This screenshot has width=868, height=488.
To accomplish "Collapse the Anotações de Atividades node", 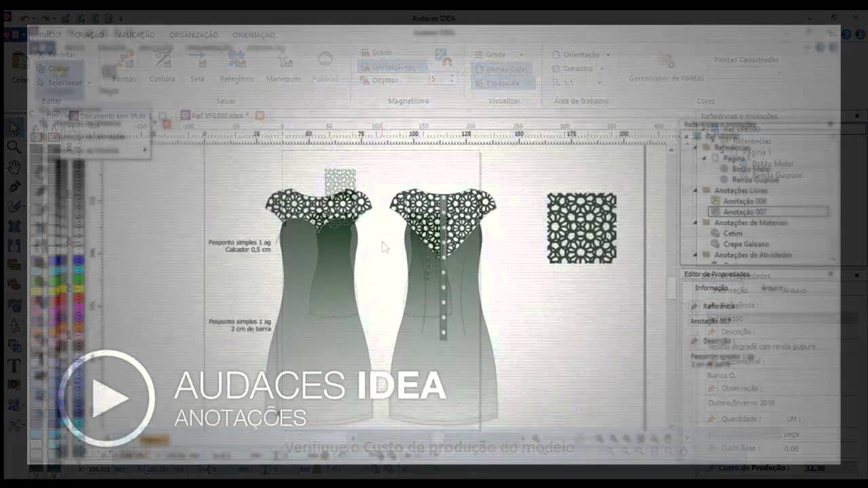I will [x=695, y=255].
